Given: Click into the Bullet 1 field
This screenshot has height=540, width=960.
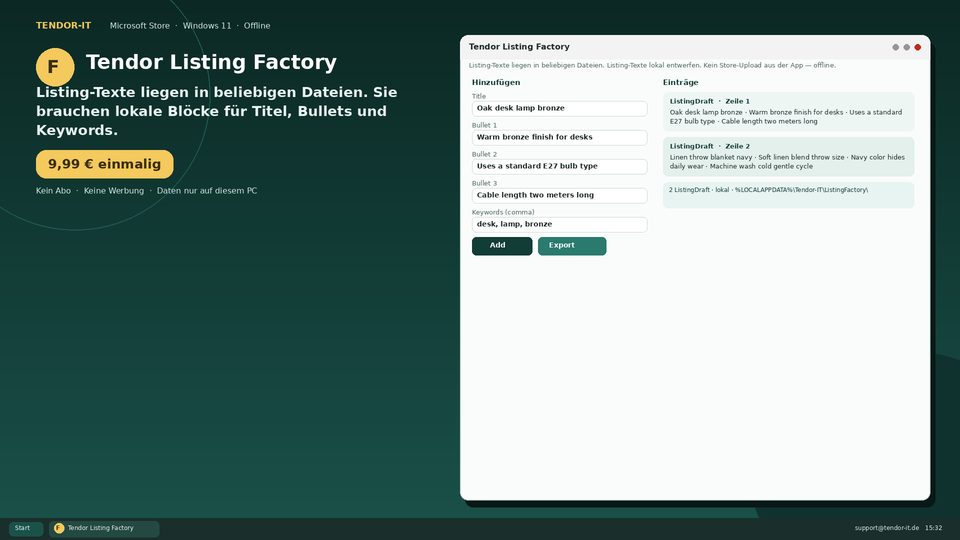Looking at the screenshot, I should tap(559, 137).
